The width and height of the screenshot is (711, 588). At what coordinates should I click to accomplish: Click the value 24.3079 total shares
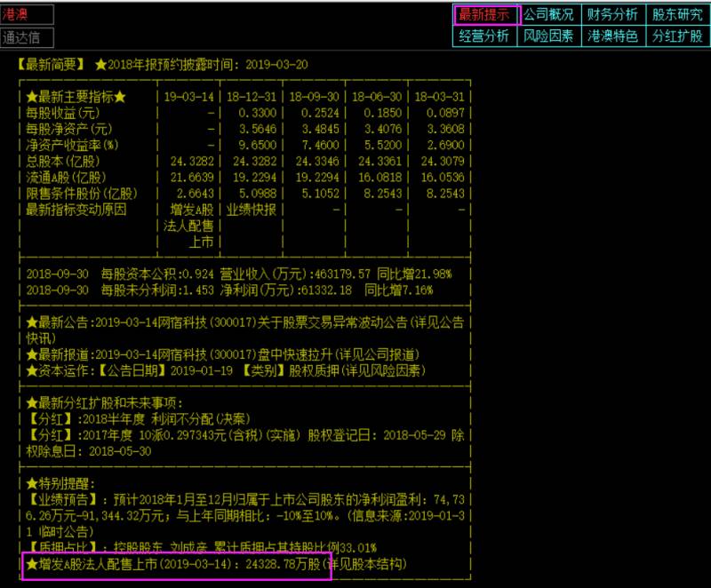[443, 162]
